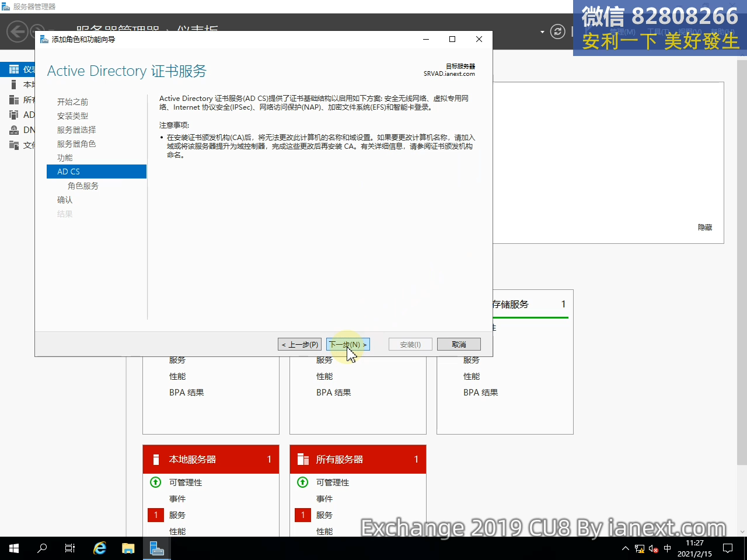
Task: Click the 隐藏 link in the welcome panel
Action: 705,228
